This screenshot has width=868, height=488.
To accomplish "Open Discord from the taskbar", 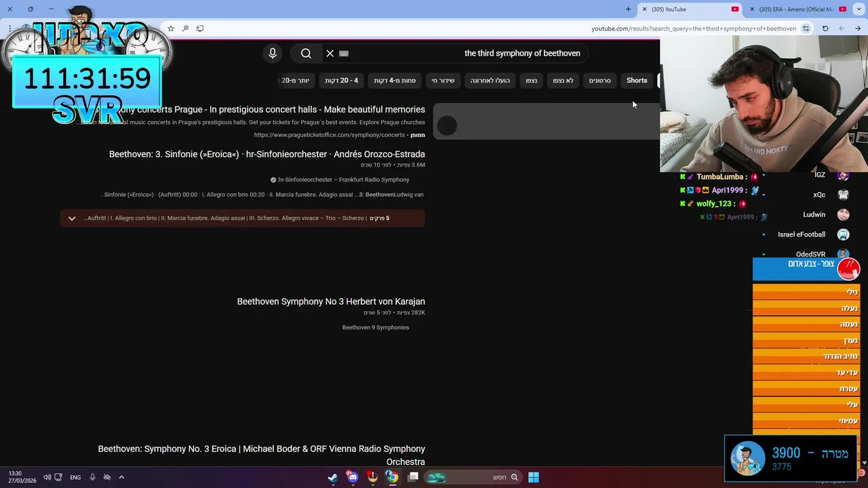I will [353, 477].
